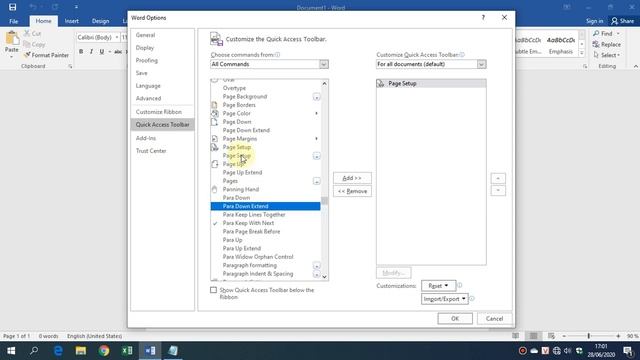The height and width of the screenshot is (360, 640).
Task: Select Overtype command in list
Action: (x=265, y=88)
